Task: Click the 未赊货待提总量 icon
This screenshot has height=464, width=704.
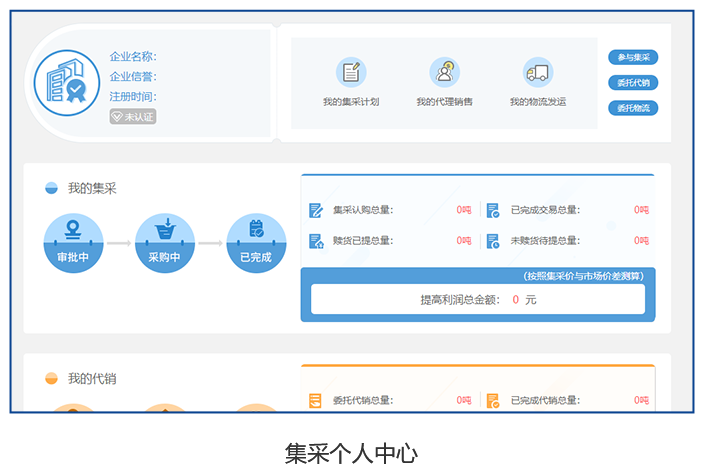Action: point(493,241)
